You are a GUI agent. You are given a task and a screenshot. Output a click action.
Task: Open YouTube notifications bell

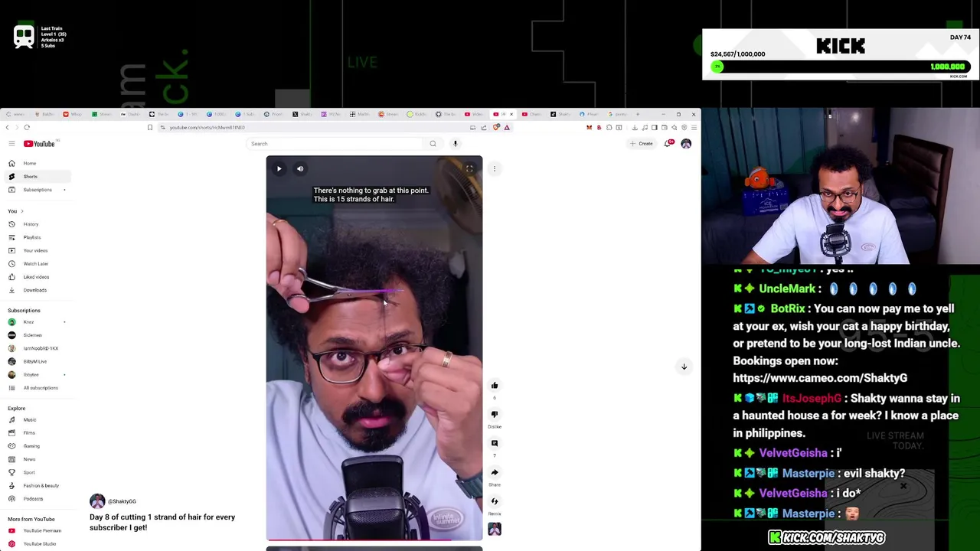click(668, 144)
